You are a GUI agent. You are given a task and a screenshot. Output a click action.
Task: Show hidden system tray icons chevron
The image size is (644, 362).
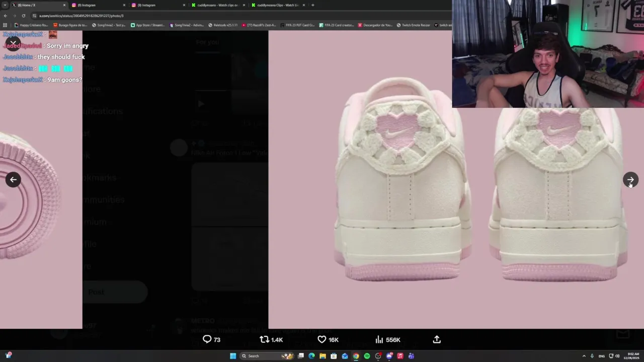tap(584, 356)
